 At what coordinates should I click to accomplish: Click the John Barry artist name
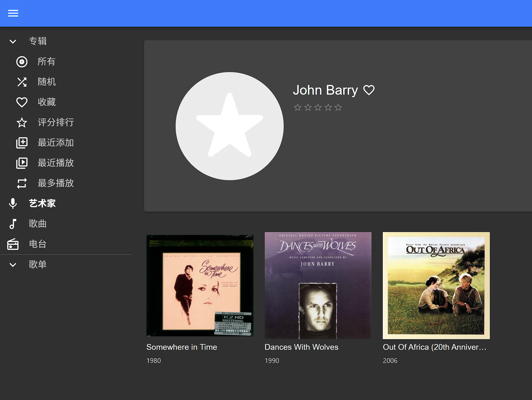(325, 90)
